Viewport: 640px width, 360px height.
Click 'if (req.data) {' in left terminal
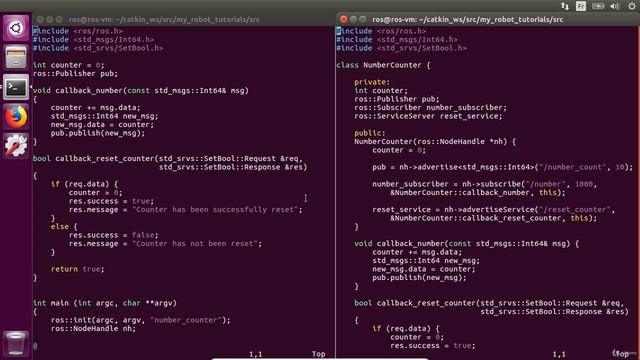point(84,184)
